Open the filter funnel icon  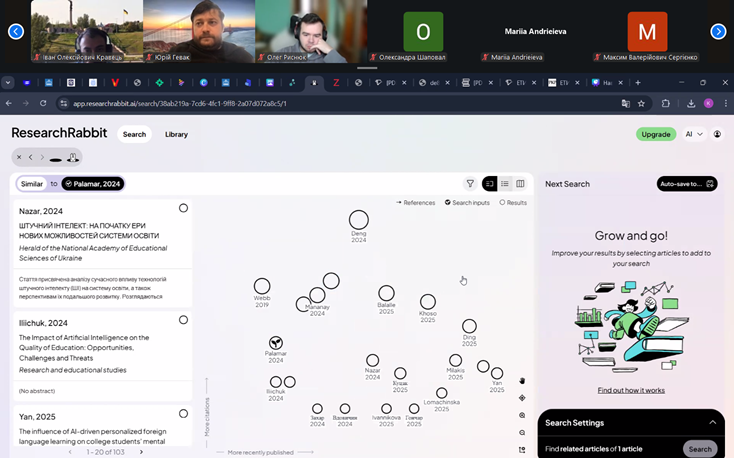[x=470, y=184]
